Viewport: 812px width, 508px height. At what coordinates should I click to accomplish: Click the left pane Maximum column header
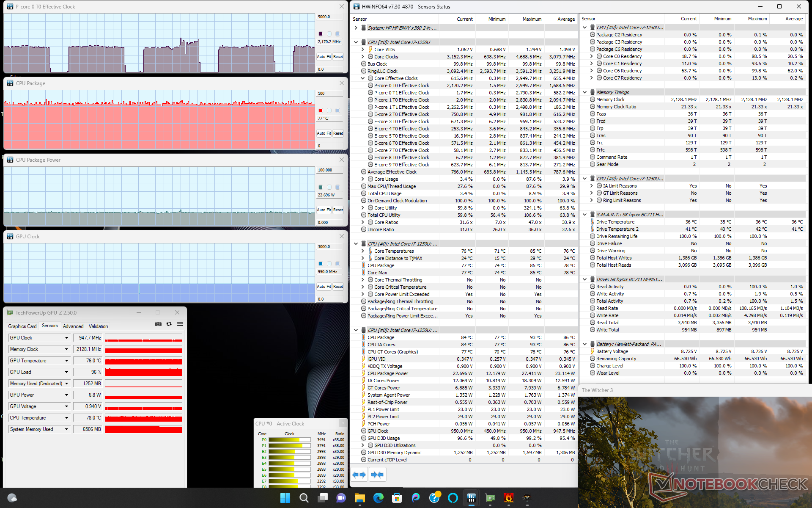[526, 19]
